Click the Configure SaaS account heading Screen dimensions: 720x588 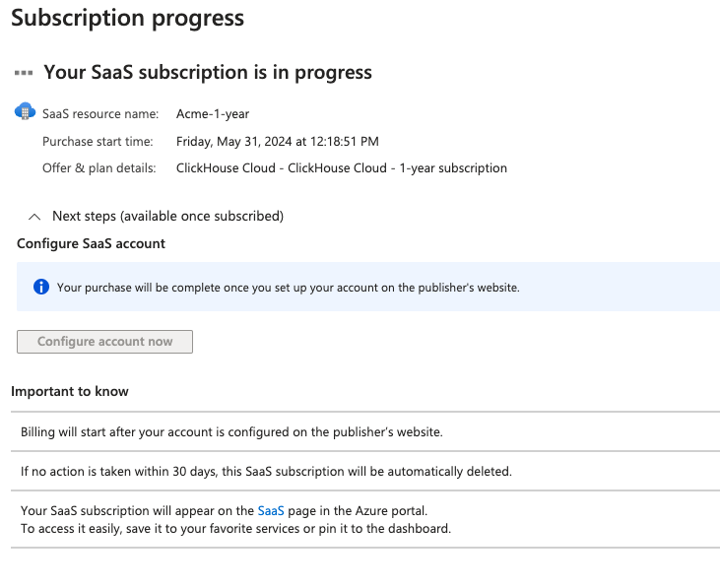pyautogui.click(x=91, y=243)
